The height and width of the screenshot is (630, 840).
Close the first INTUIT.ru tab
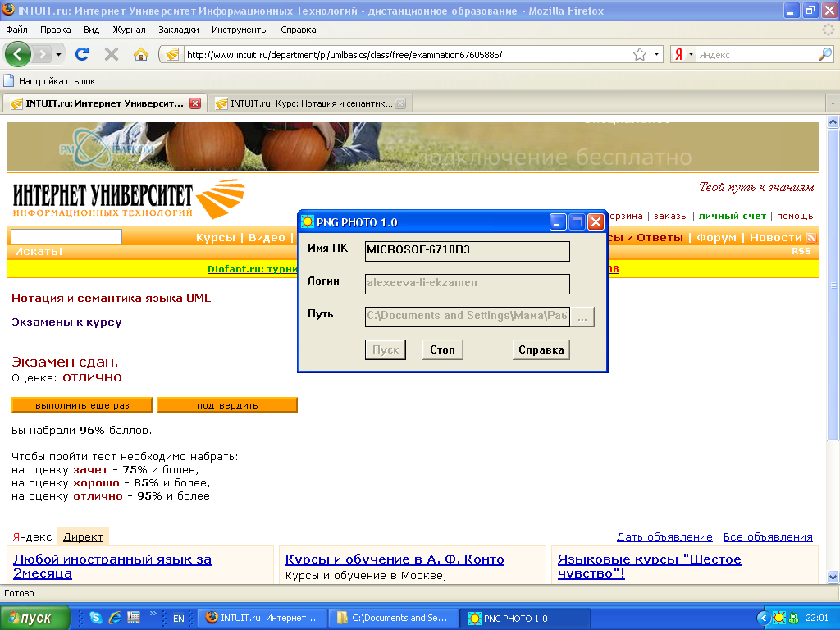tap(195, 103)
